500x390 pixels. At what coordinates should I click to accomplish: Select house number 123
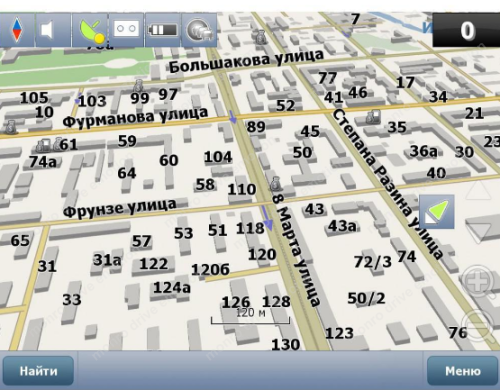click(x=339, y=333)
